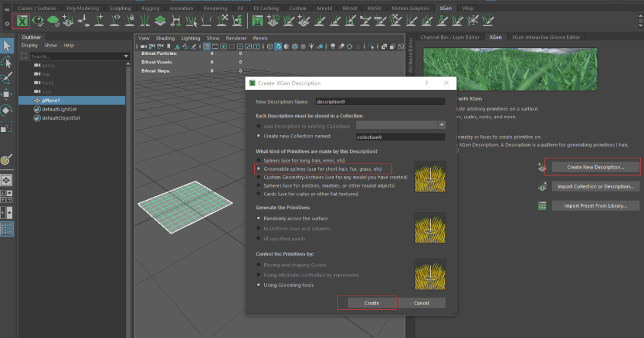Click Import Collection or Description button
The height and width of the screenshot is (338, 644).
click(x=596, y=186)
